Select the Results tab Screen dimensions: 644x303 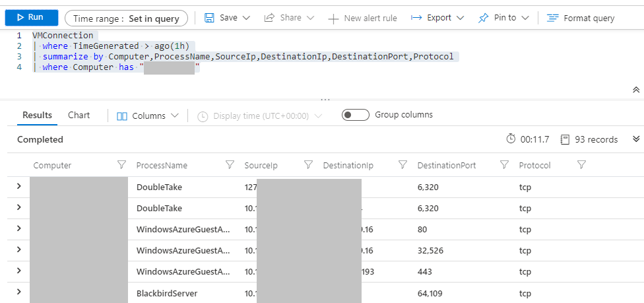pyautogui.click(x=37, y=115)
